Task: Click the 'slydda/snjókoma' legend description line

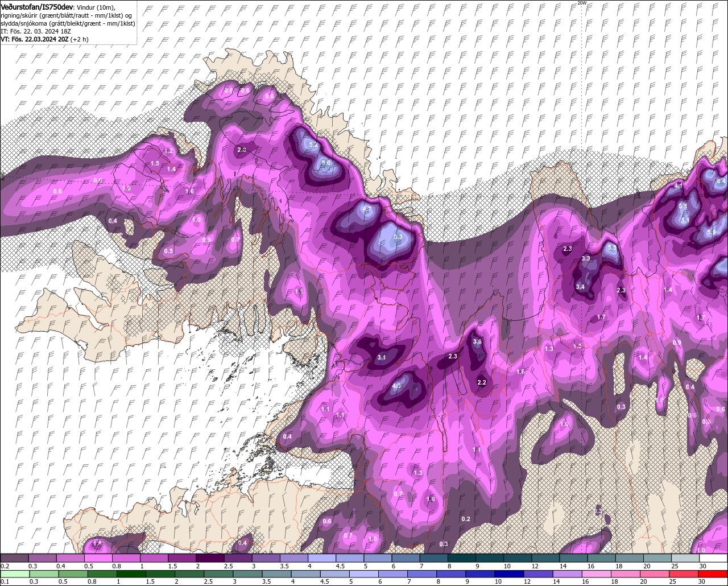Action: pos(67,23)
